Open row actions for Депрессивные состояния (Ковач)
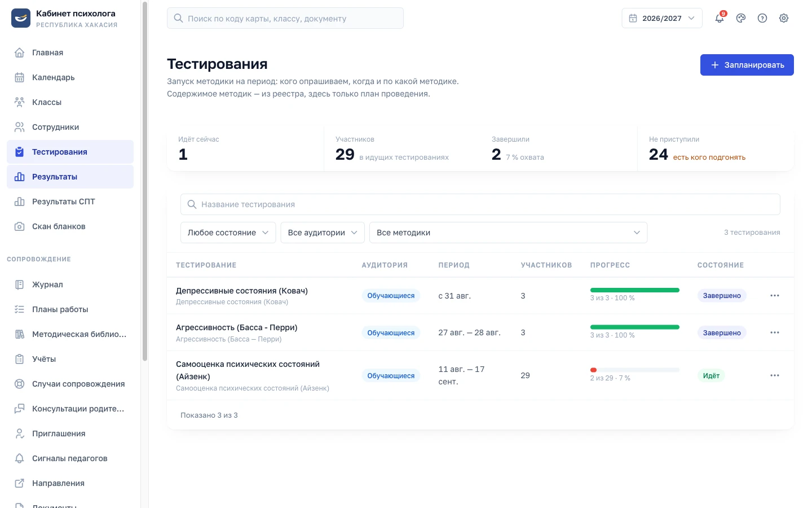Screen dimensions: 812x508 click(775, 296)
